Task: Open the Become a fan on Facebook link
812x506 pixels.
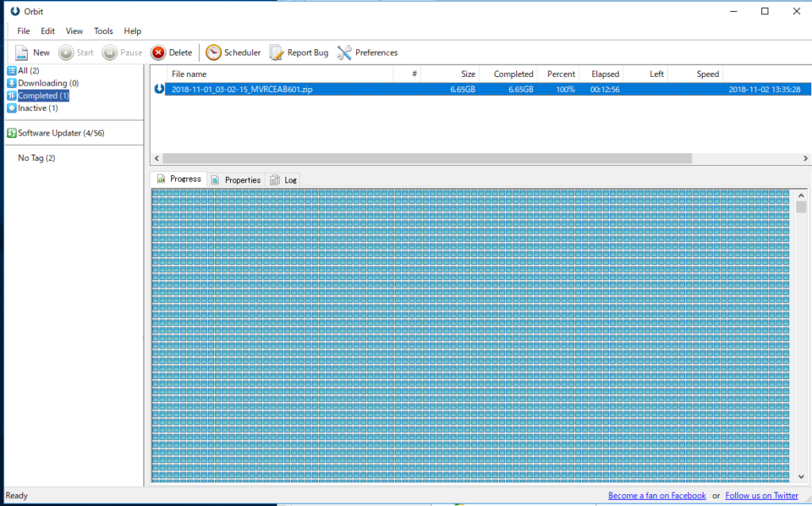Action: point(657,496)
